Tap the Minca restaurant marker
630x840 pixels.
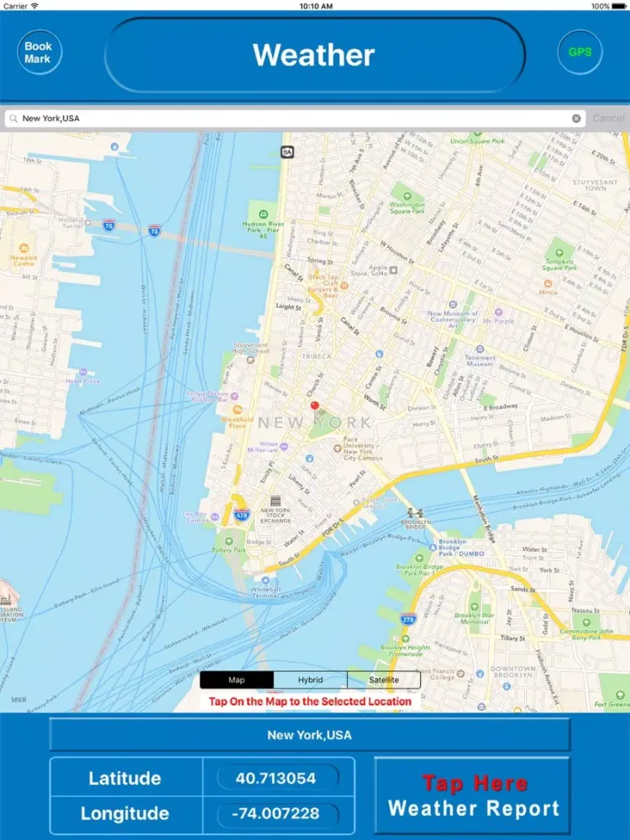[x=548, y=284]
